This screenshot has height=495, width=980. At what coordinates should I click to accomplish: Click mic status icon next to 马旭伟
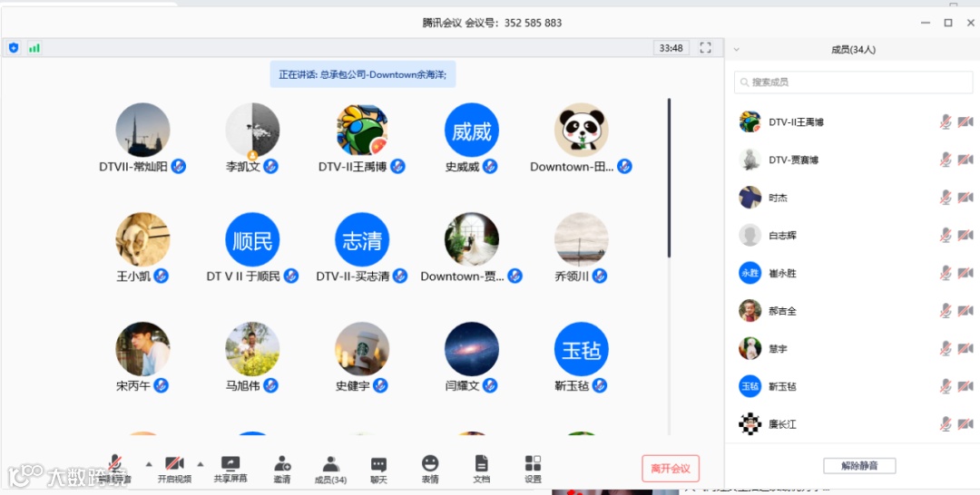click(x=270, y=386)
